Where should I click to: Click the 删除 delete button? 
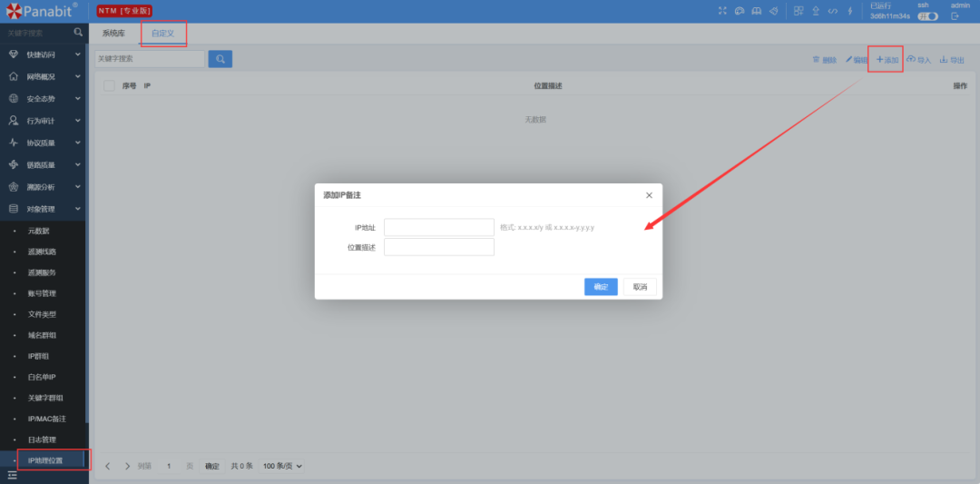[x=824, y=60]
